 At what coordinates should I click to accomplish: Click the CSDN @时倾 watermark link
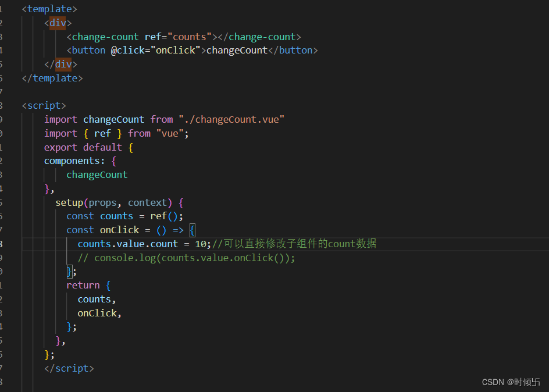tap(512, 382)
